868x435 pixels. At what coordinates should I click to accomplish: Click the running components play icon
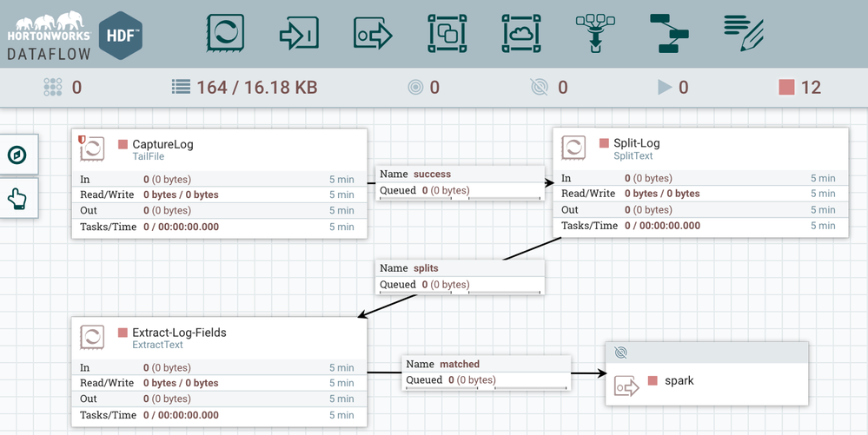tap(665, 87)
